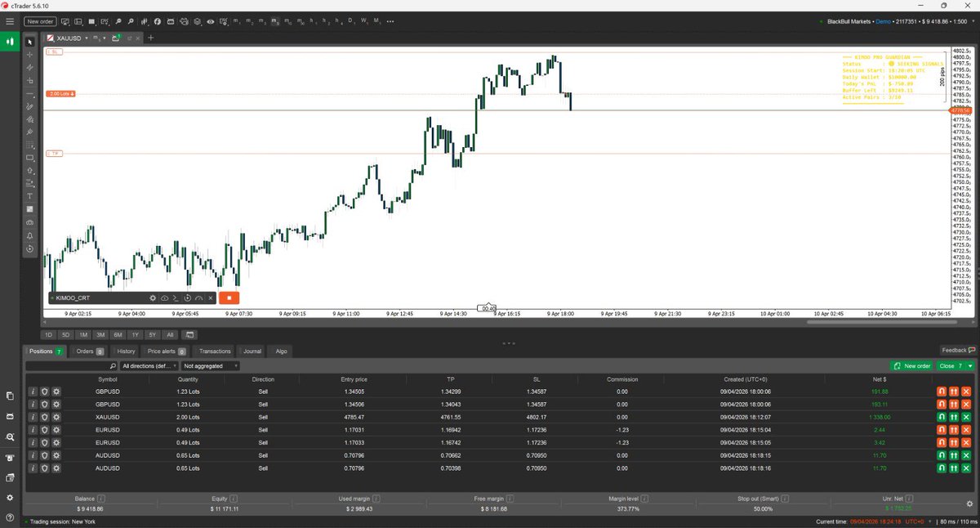Screen dimensions: 980x528
Task: Select the crosshair tool in the chart sidebar
Action: (x=29, y=54)
